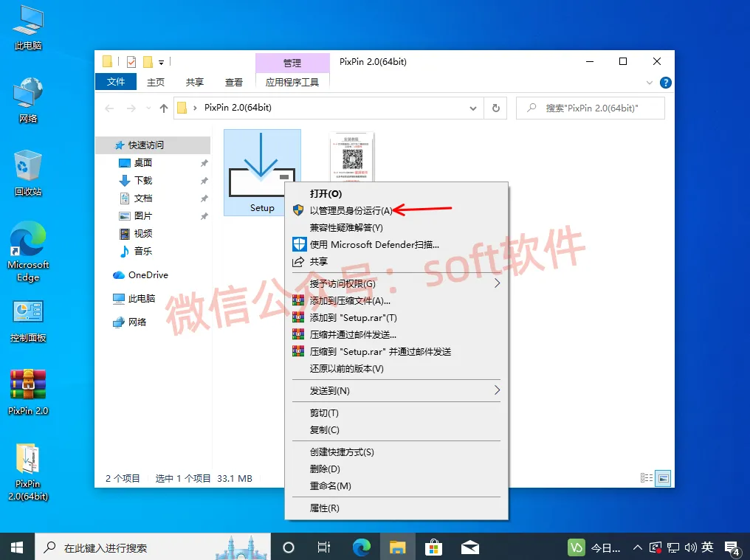Expand the ribbon with the chevron
Image resolution: width=750 pixels, height=560 pixels.
(x=649, y=83)
